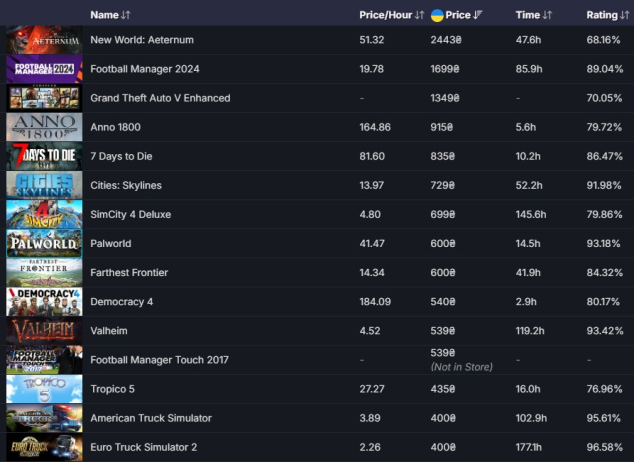
Task: Click the 2443₴ price value
Action: [446, 40]
